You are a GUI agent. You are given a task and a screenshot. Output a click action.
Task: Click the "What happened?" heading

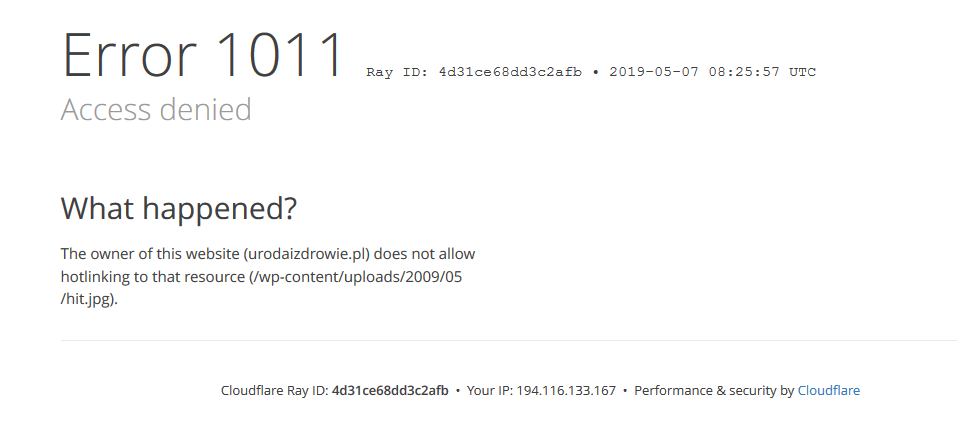179,209
